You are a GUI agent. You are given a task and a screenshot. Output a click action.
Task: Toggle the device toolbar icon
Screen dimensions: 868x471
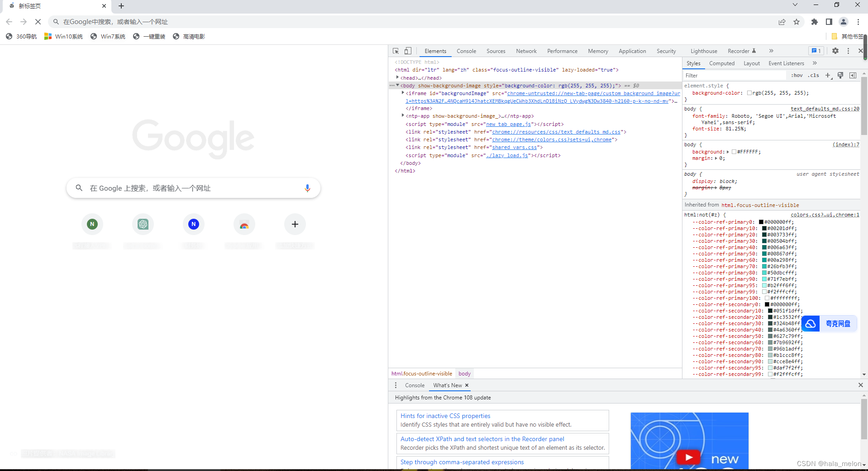[408, 51]
